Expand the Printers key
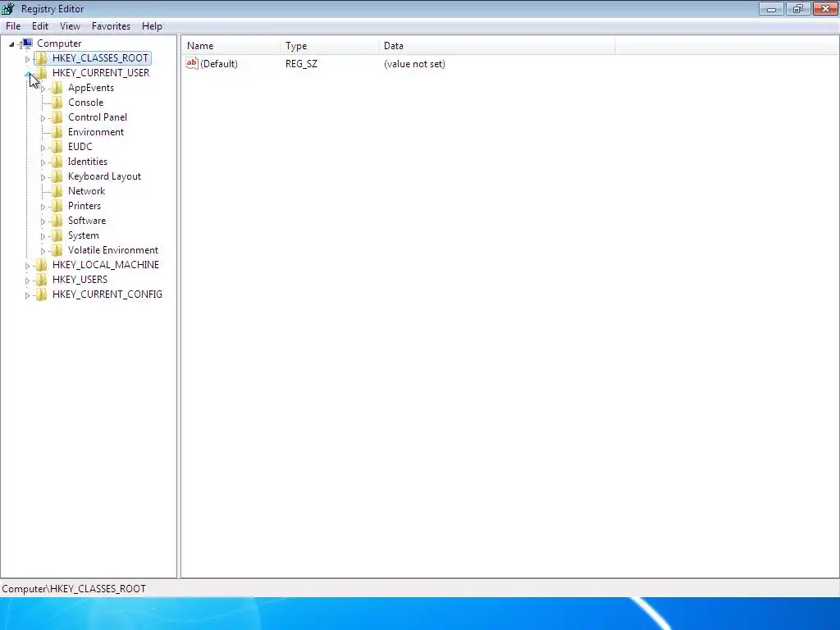Image resolution: width=840 pixels, height=630 pixels. 43,206
